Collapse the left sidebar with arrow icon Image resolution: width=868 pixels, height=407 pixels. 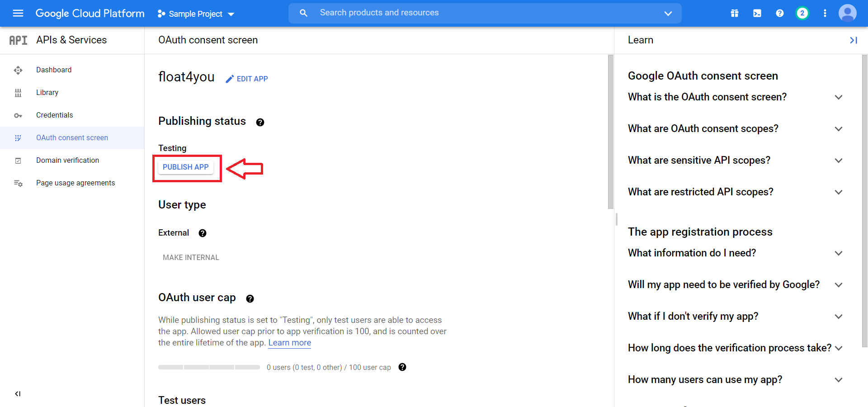pyautogui.click(x=18, y=394)
